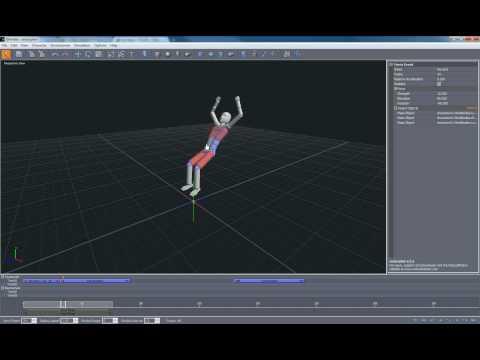Open the Character menu
The width and height of the screenshot is (480, 360).
pos(39,45)
